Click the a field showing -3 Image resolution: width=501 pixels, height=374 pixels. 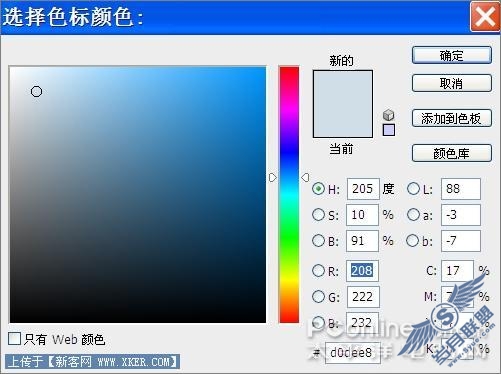coord(461,215)
